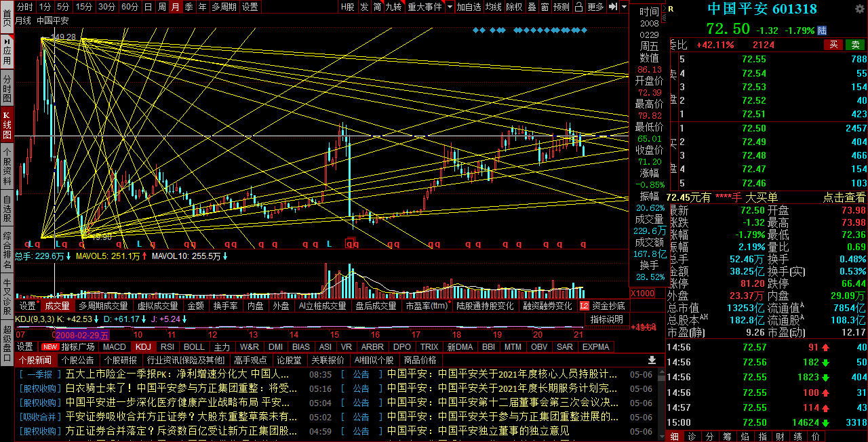Screen dimensions: 868x442
Task: Open the 绩 performance tab at bottom right
Action: (797, 437)
